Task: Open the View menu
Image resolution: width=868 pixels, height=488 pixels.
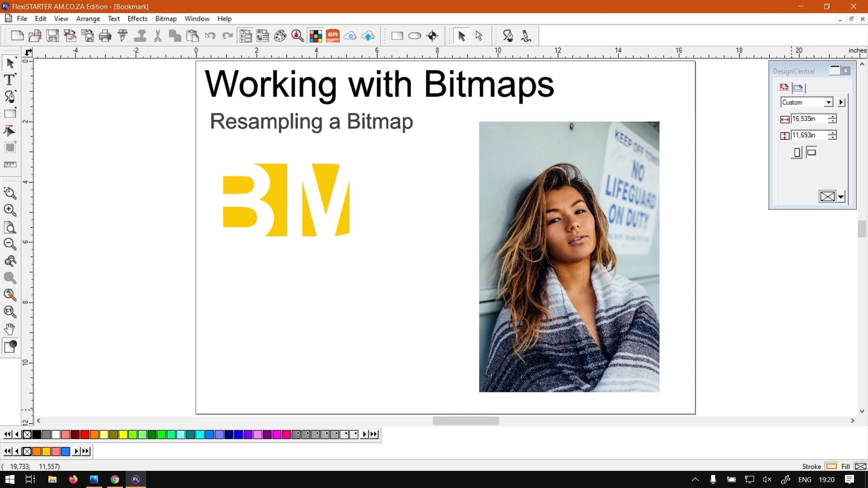Action: [x=61, y=19]
